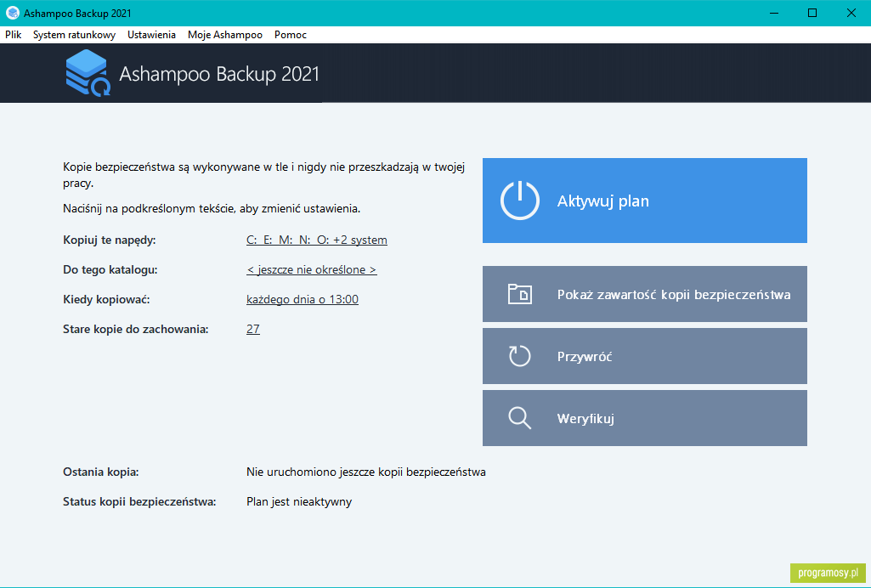Click the circular arrow restore icon
This screenshot has width=871, height=588.
coord(520,356)
